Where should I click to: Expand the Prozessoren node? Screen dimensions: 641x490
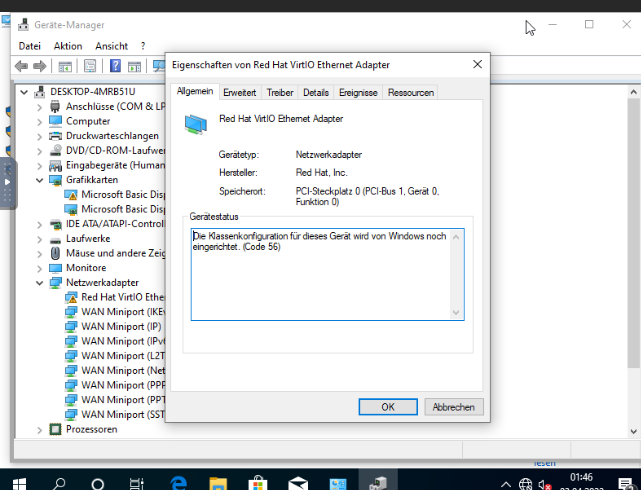pos(39,430)
